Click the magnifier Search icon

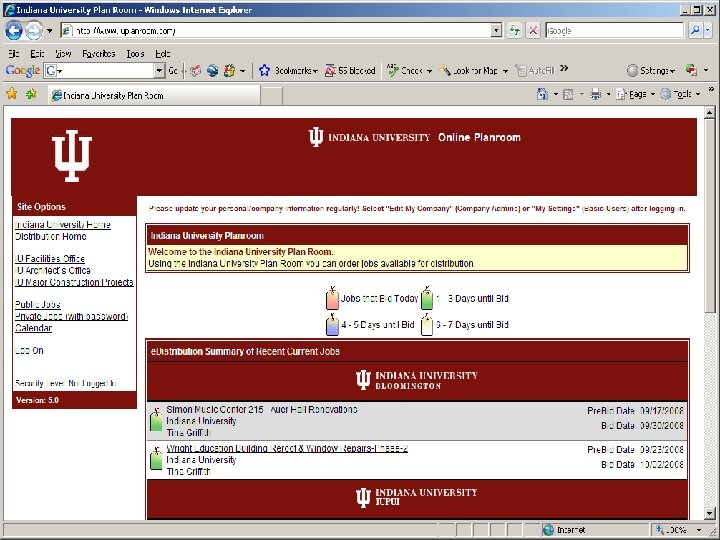pyautogui.click(x=695, y=31)
